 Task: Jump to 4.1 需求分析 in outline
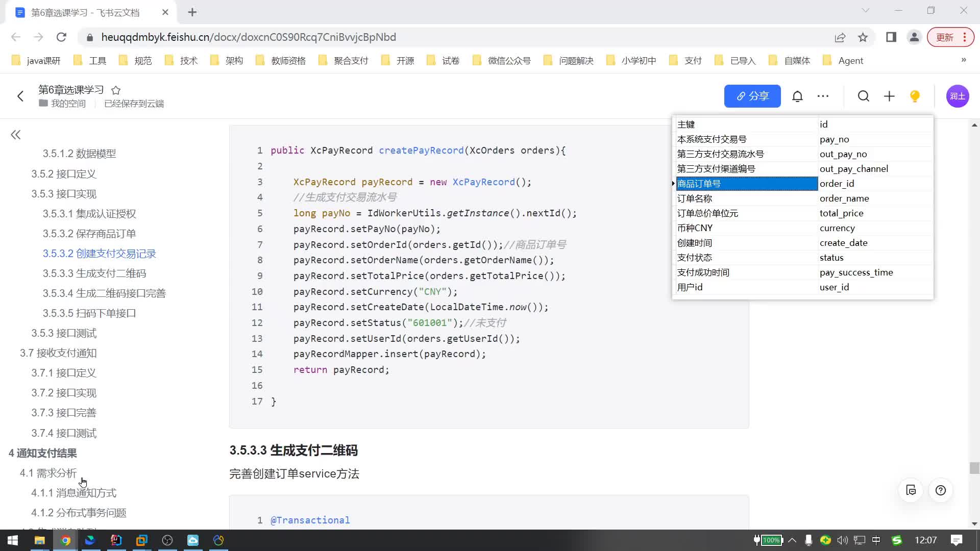click(48, 473)
